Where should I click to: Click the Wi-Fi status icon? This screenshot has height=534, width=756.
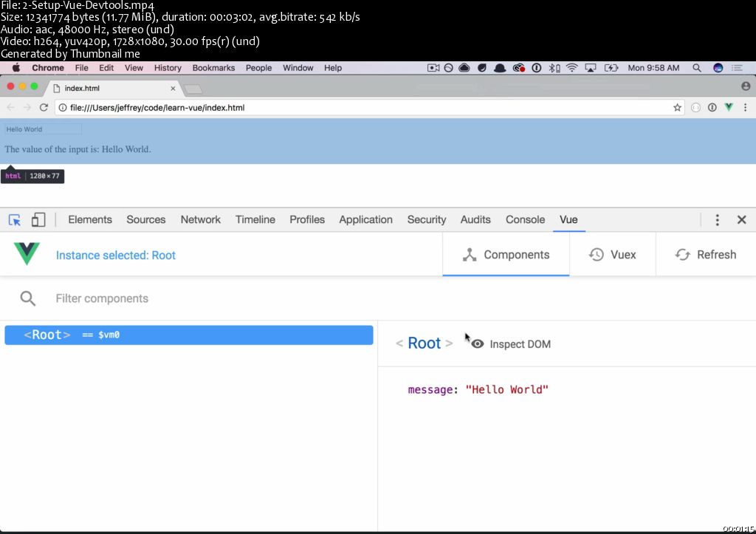(572, 68)
